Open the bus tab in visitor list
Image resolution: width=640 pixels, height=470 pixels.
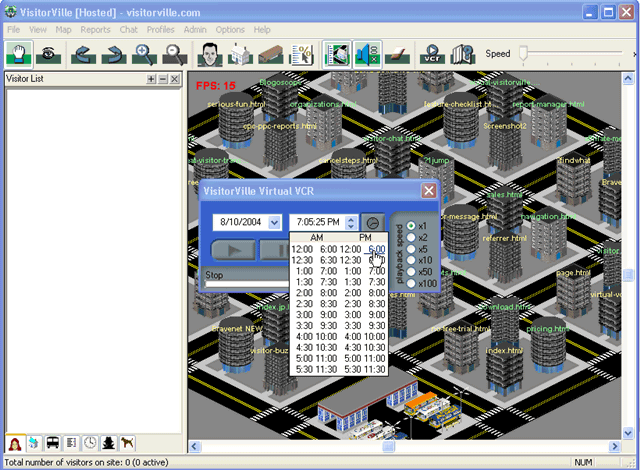[x=53, y=443]
